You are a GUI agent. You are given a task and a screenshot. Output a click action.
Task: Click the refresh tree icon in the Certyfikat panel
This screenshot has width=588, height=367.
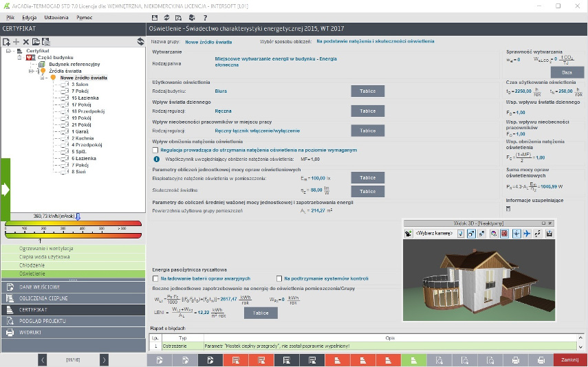tap(140, 42)
